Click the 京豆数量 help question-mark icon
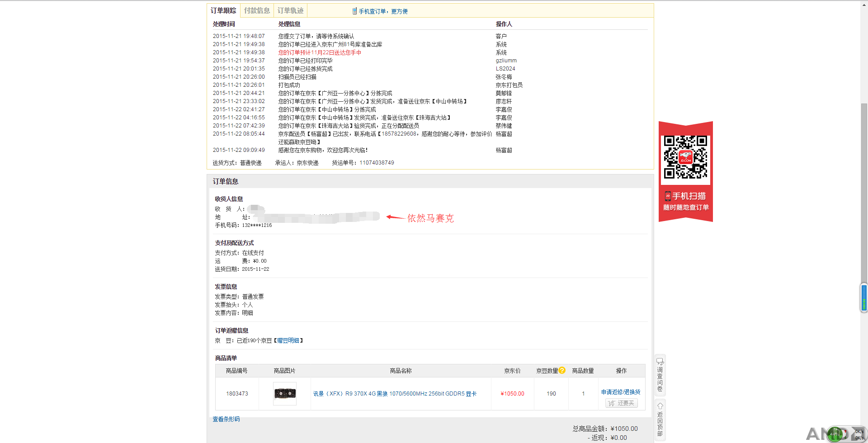The height and width of the screenshot is (443, 868). [562, 370]
